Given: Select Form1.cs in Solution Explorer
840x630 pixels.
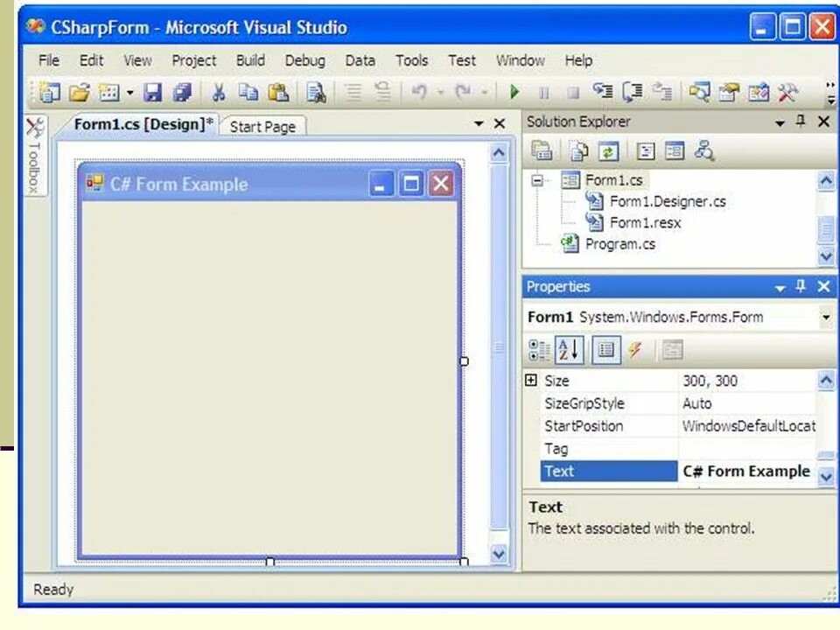Looking at the screenshot, I should [613, 180].
